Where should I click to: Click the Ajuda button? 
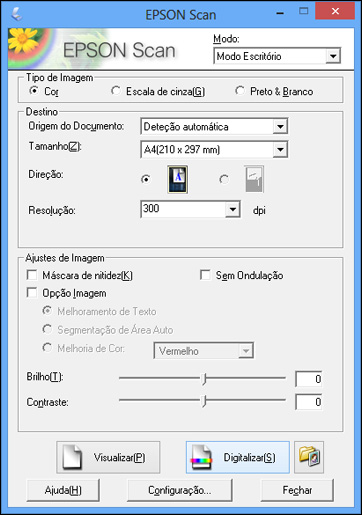(63, 490)
